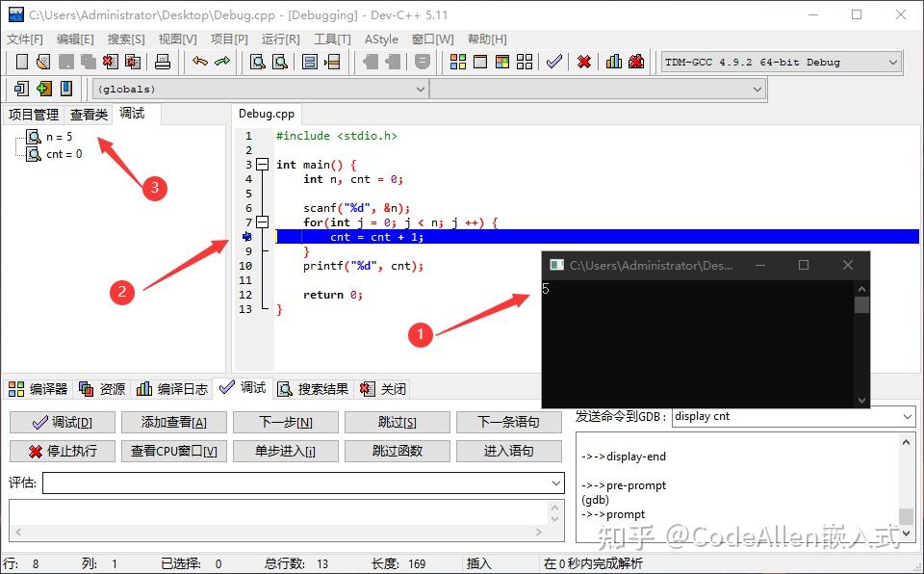Toggle the breakpoint on line 8

tap(248, 236)
